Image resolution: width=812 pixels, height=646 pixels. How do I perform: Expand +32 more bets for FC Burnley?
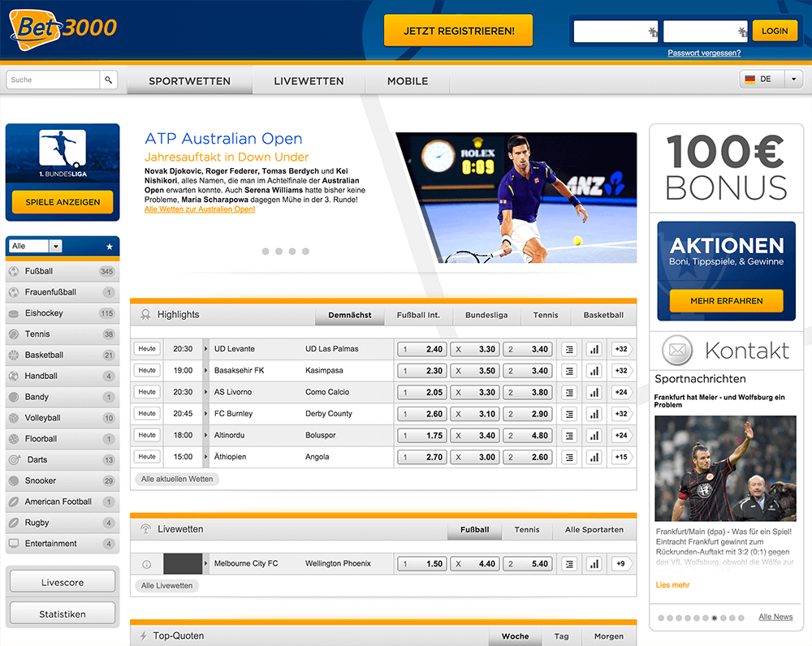621,414
